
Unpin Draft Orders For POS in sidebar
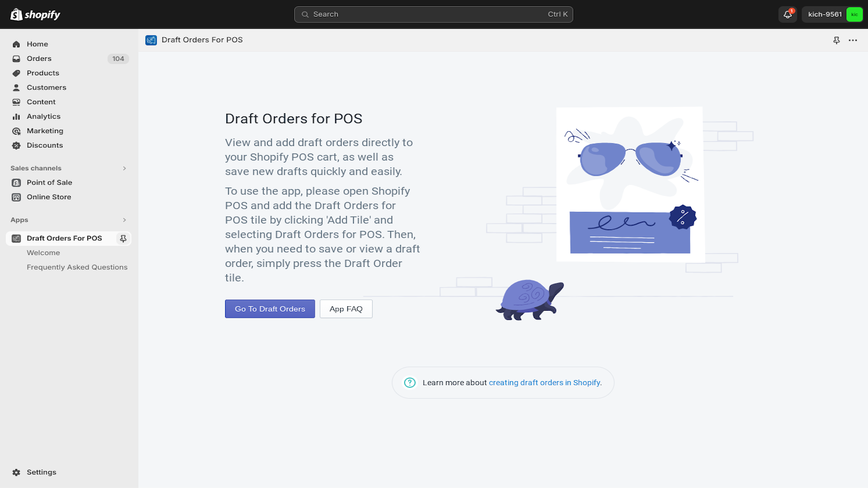pos(123,239)
